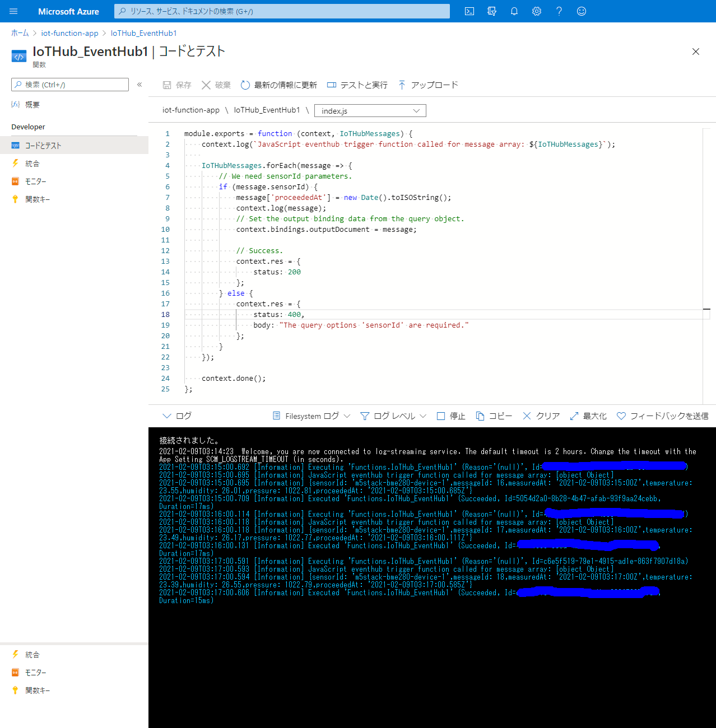Click the help question mark icon
This screenshot has width=716, height=728.
coord(559,11)
